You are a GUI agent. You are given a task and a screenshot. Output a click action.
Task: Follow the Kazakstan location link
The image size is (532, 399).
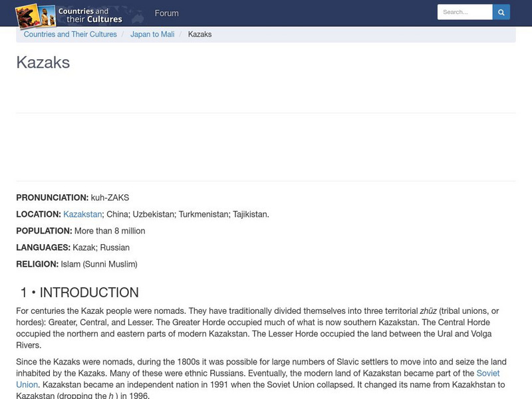coord(82,214)
